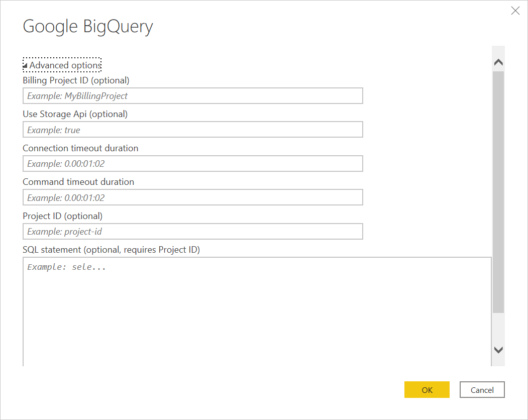Click the "Google BigQuery" dialog title
Viewport: 528px width, 420px height.
point(88,27)
